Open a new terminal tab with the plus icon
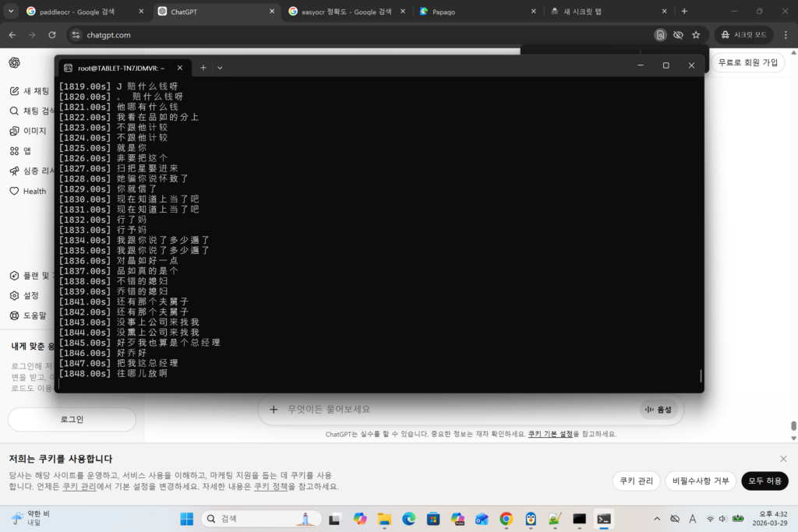The height and width of the screenshot is (532, 798). (203, 68)
